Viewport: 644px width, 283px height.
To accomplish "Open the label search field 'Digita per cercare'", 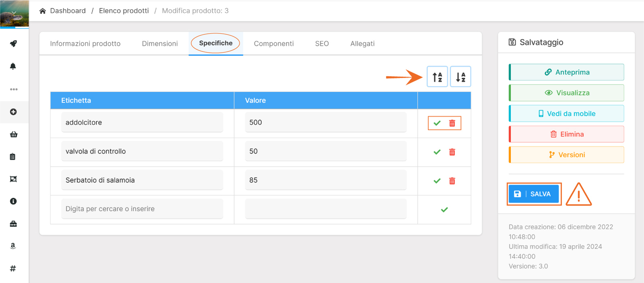I will click(142, 209).
